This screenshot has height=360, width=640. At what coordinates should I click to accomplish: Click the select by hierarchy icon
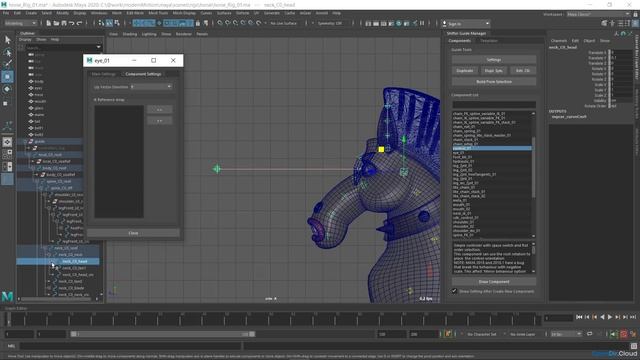(101, 23)
